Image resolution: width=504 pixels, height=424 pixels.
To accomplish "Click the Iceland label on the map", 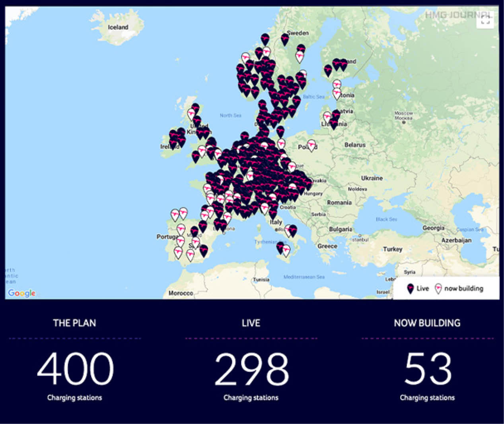I will [118, 27].
